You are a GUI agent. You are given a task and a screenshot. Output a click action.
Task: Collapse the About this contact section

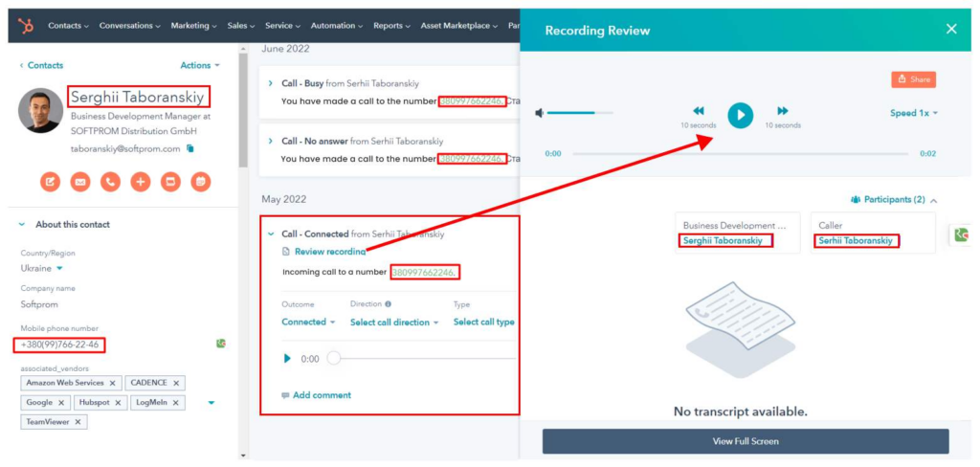coord(23,225)
